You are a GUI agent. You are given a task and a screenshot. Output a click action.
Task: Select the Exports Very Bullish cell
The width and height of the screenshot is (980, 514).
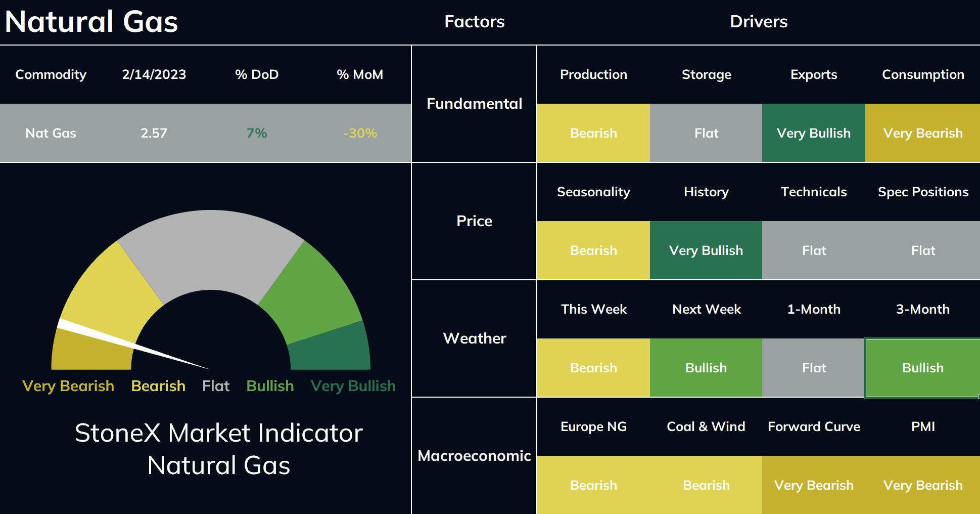(813, 133)
